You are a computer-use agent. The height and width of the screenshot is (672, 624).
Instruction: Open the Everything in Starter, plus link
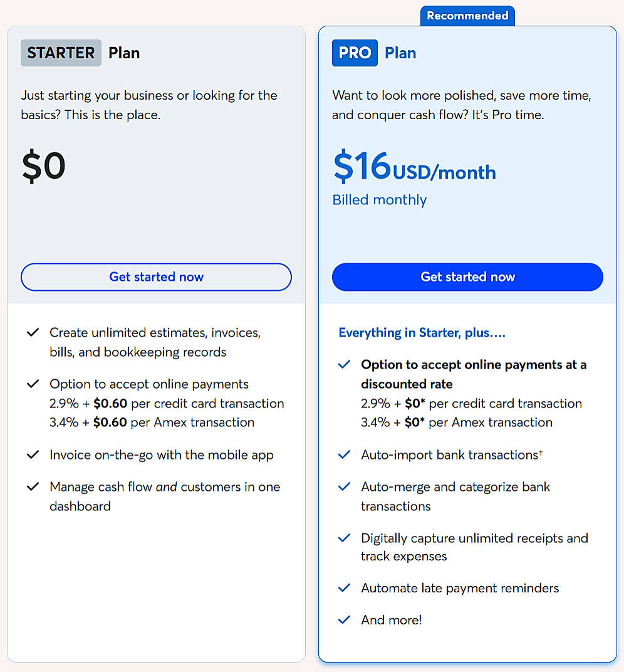422,332
